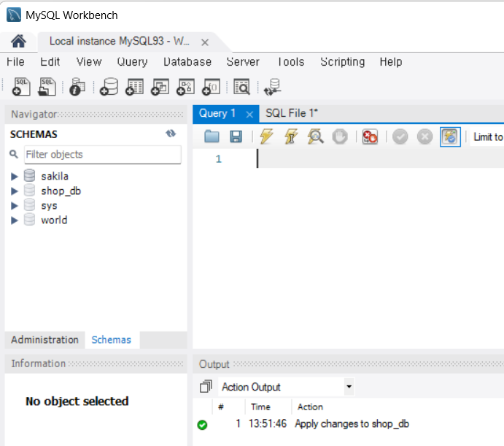Open an SQL script file in a new tab

point(47,87)
